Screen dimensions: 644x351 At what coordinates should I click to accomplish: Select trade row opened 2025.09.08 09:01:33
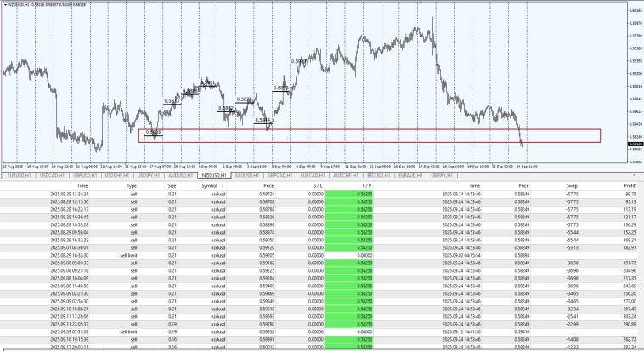319,263
